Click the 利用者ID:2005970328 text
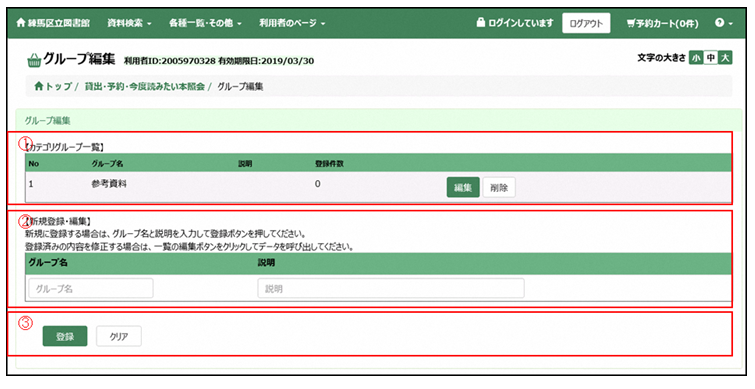The image size is (755, 389). [169, 61]
